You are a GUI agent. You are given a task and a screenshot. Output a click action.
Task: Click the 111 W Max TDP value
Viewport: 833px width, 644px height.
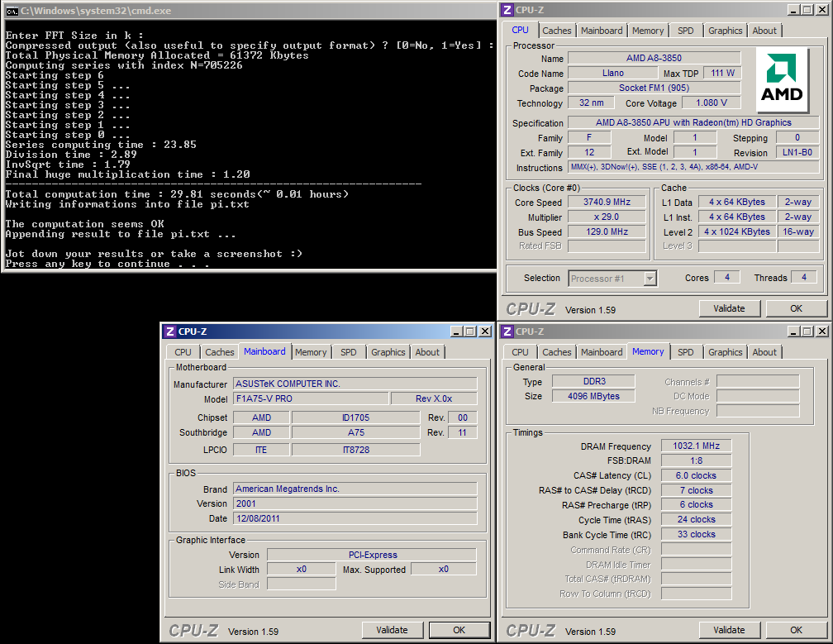coord(722,74)
